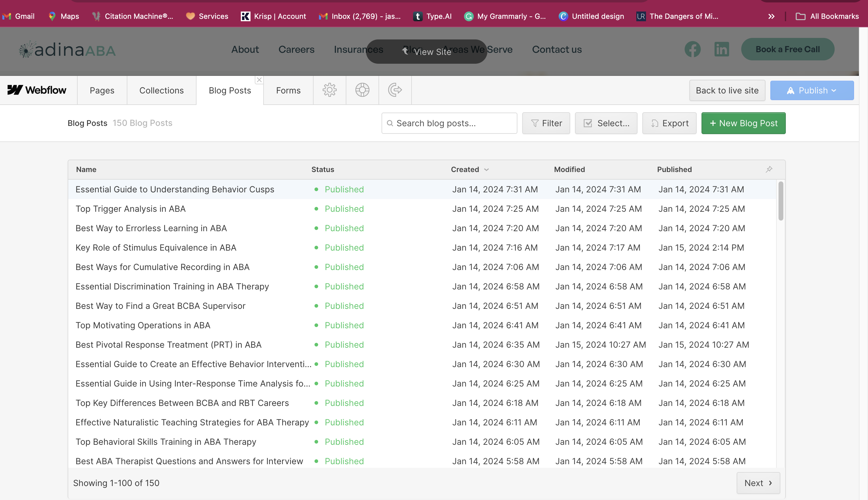Open the Forms tab

288,90
